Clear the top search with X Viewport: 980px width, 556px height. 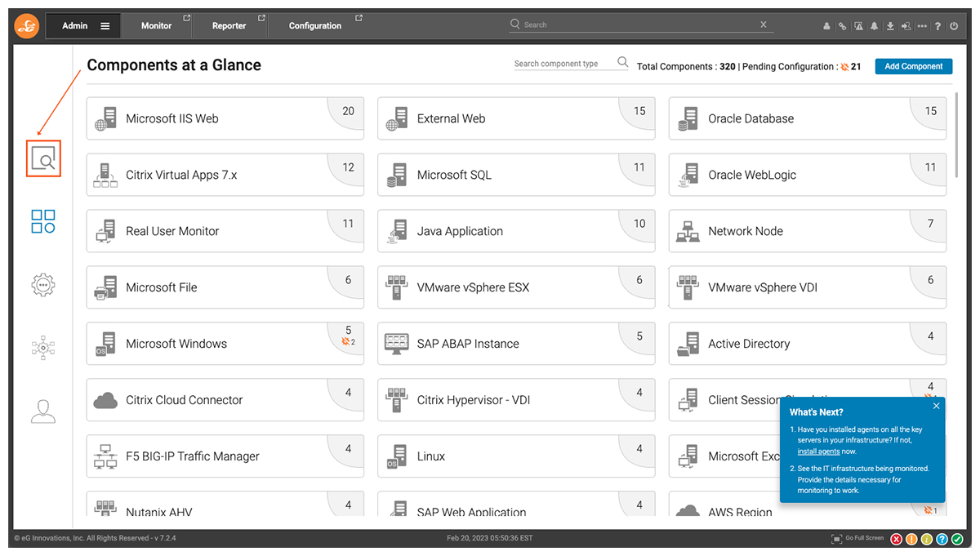764,24
